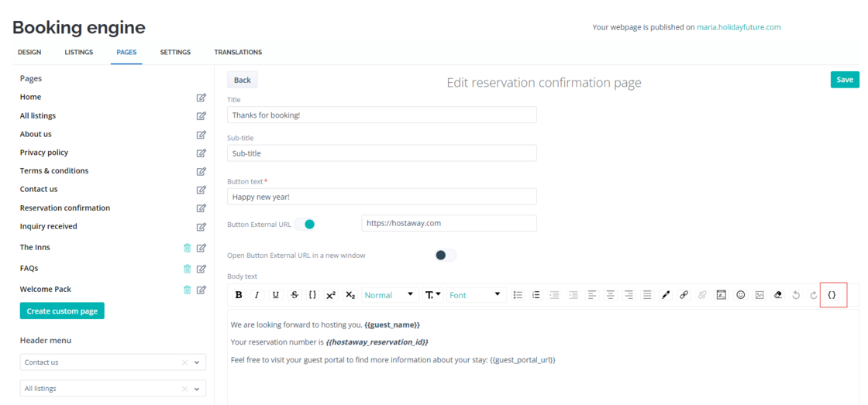868x405 pixels.
Task: Edit the About us page
Action: 201,135
